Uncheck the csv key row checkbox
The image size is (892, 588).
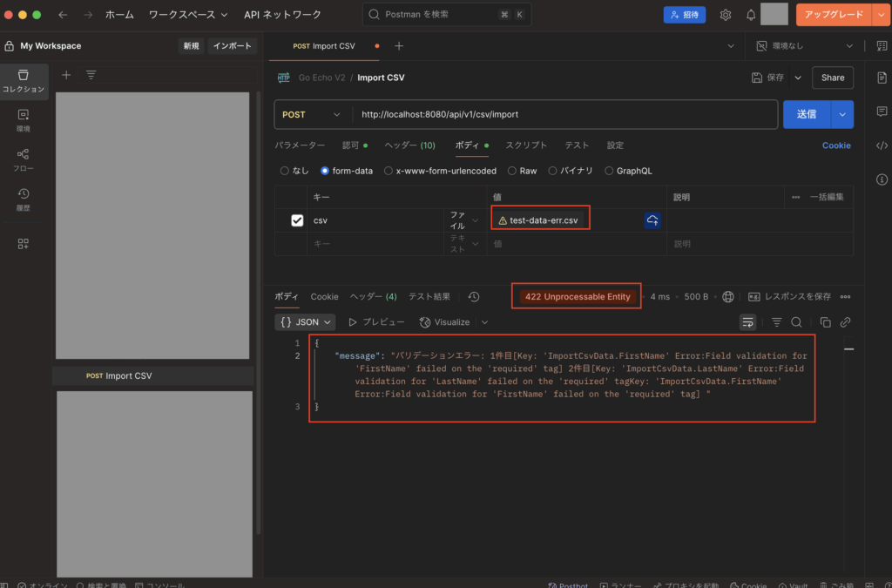click(x=297, y=220)
